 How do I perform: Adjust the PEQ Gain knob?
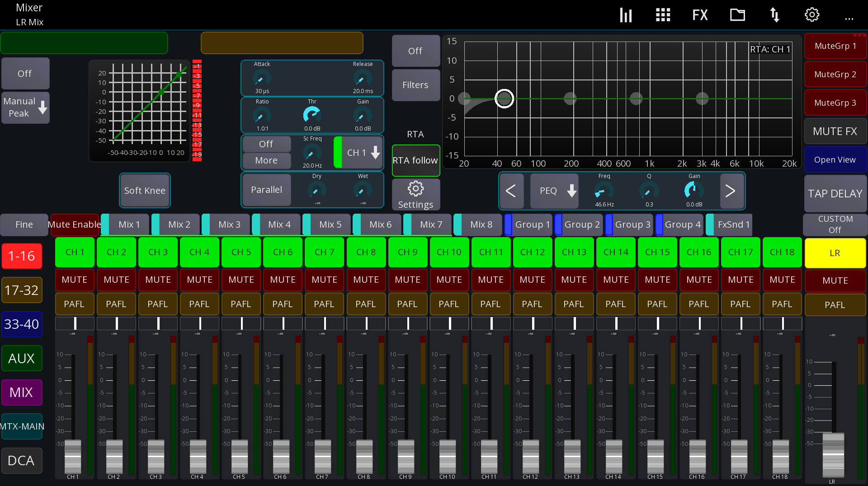pos(694,191)
